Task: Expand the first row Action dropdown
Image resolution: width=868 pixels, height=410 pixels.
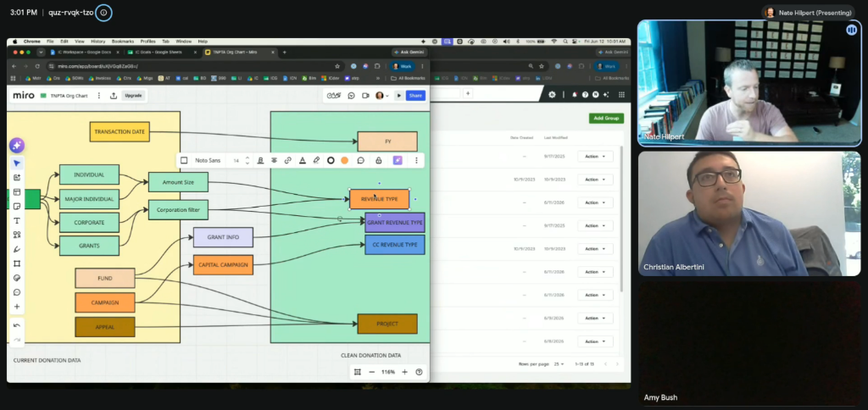Action: (x=595, y=157)
